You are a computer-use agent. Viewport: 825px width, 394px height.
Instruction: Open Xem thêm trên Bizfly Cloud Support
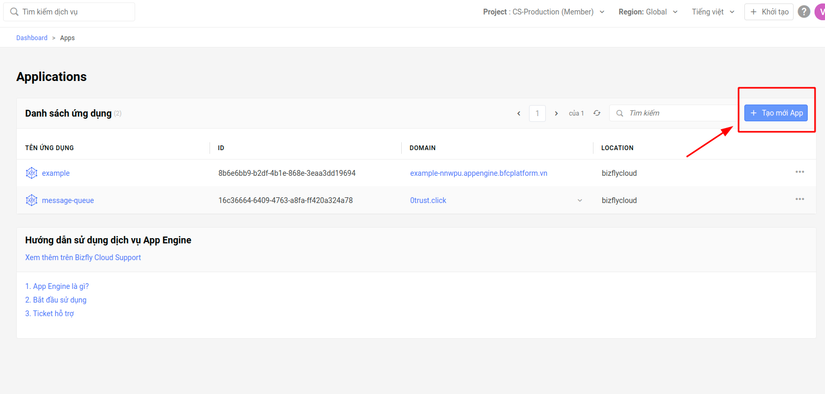[x=83, y=258]
